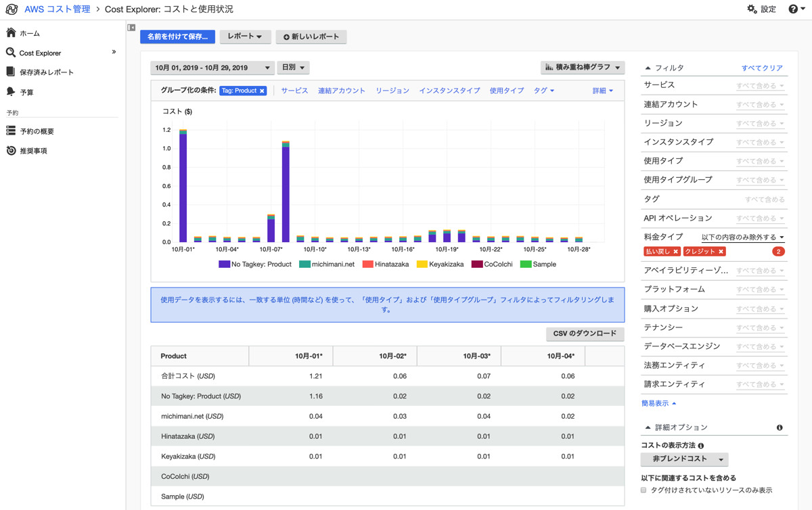Screen dimensions: 812x510
Task: Select サービス as the grouping condition
Action: (x=294, y=90)
